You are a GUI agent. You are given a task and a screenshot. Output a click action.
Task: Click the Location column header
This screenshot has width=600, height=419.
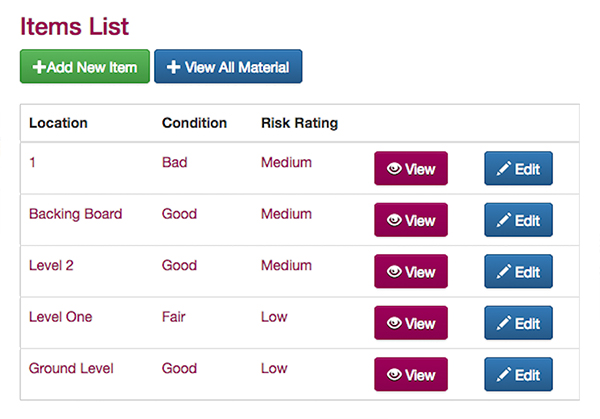tap(58, 124)
